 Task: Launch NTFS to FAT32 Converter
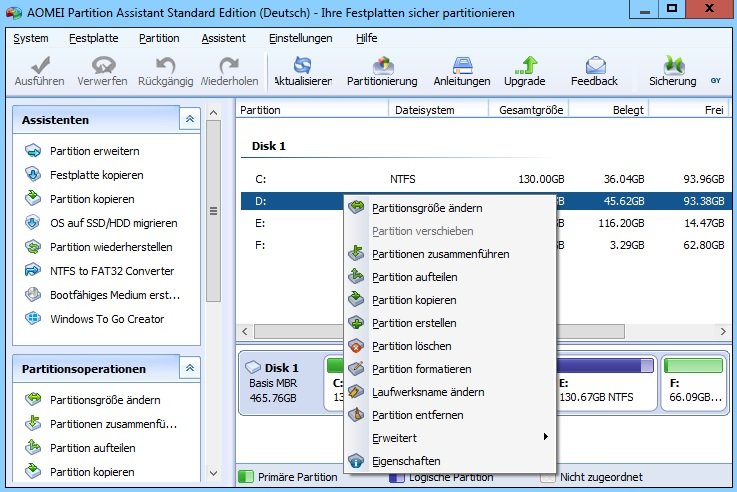(112, 271)
